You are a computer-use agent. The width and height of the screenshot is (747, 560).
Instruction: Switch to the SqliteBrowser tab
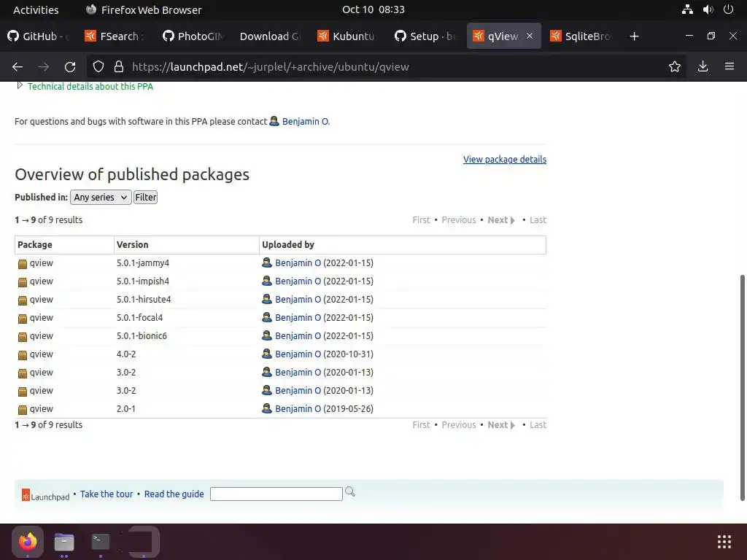[581, 36]
